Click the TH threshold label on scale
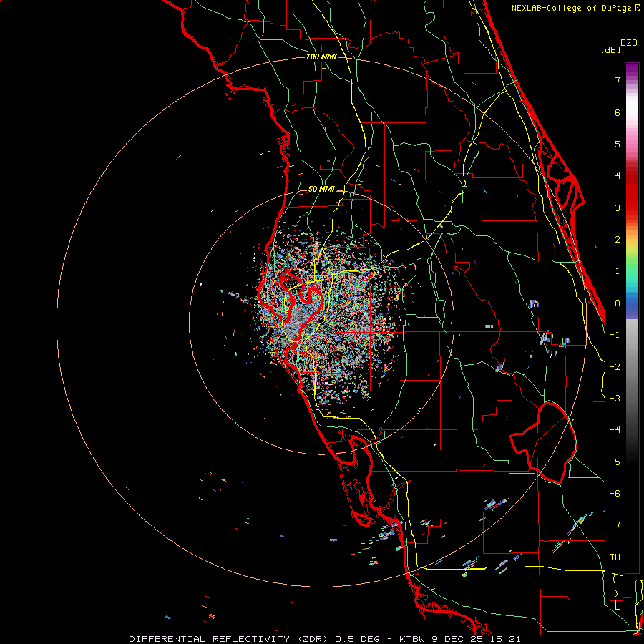 [615, 557]
